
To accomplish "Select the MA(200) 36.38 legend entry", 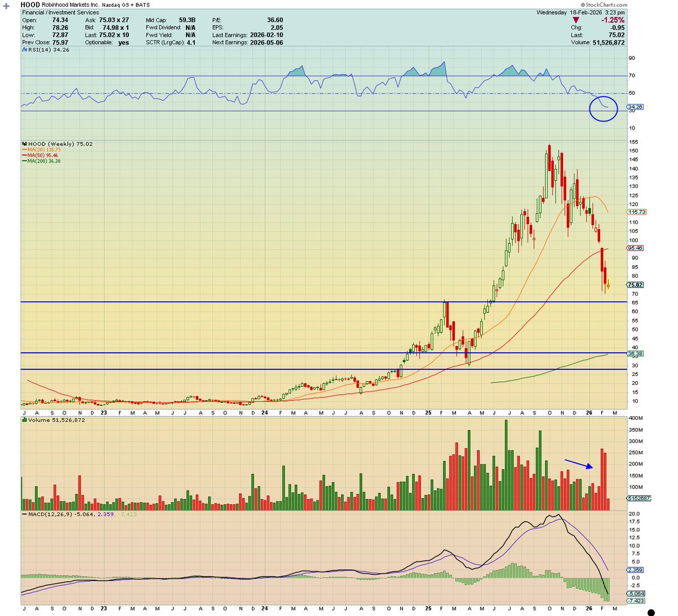I will [x=41, y=161].
